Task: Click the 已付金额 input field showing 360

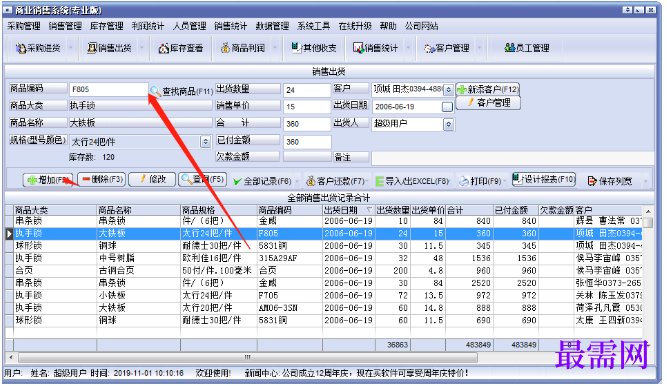Action: (307, 142)
